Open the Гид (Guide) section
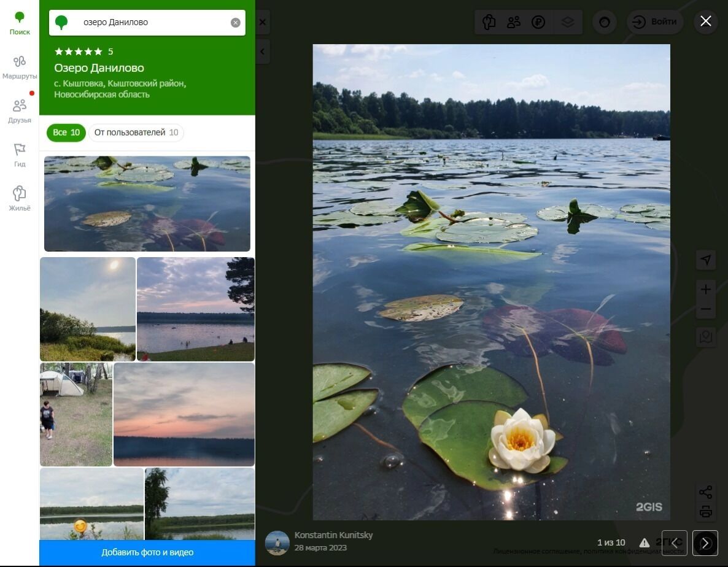This screenshot has width=728, height=567. 20,155
